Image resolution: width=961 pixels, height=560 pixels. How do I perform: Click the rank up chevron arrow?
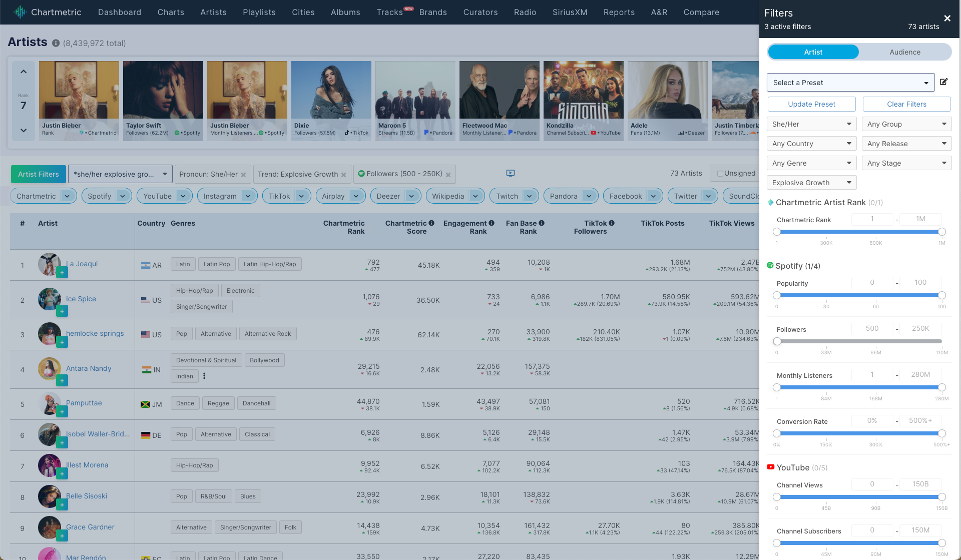click(24, 72)
